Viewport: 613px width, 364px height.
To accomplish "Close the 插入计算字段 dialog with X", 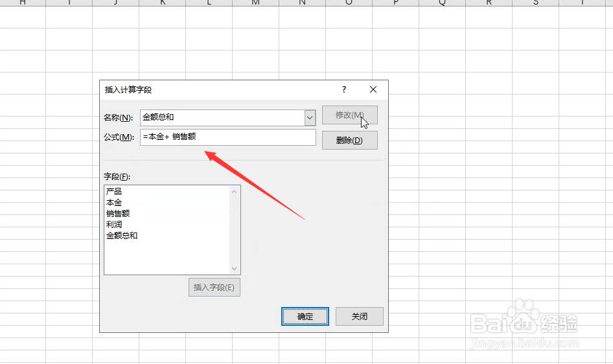I will click(373, 89).
